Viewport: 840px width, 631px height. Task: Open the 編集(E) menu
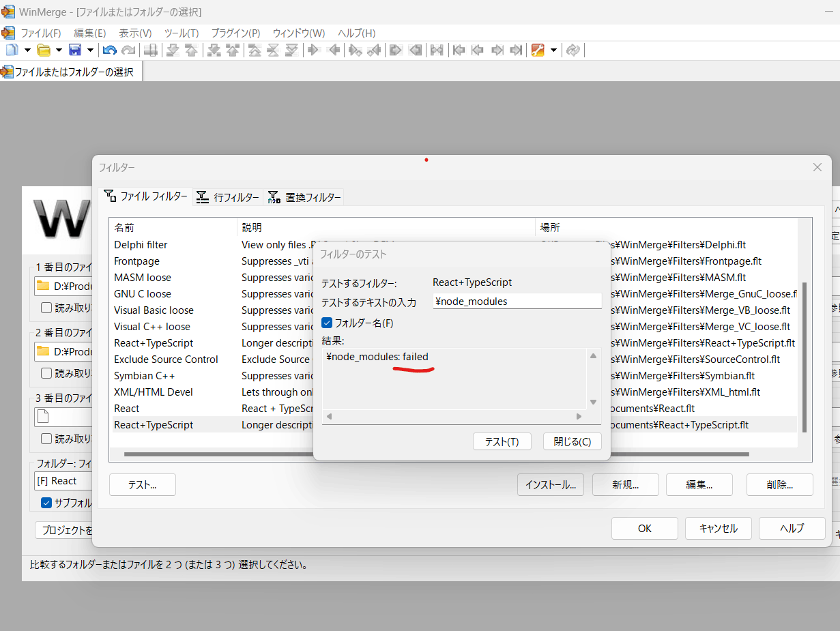coord(89,33)
